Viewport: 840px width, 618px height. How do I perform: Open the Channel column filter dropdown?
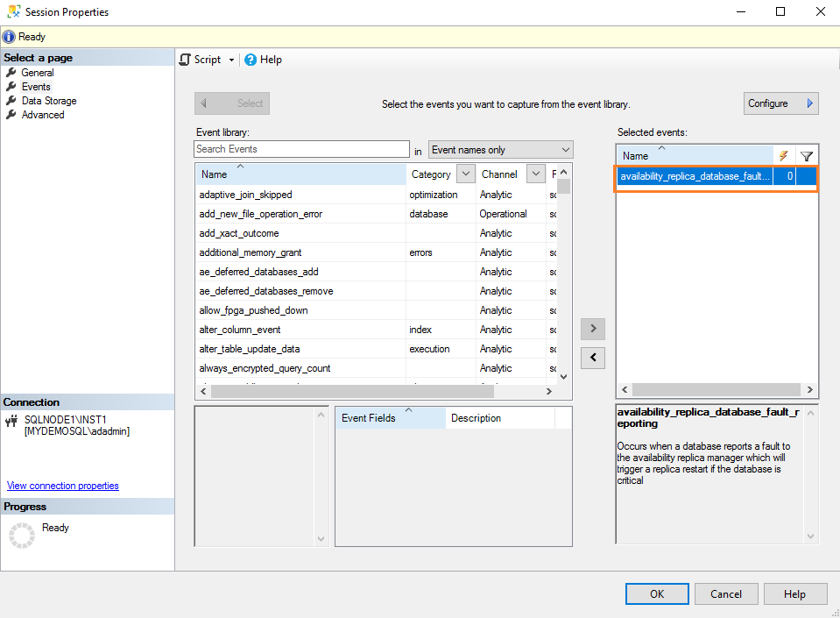(536, 174)
